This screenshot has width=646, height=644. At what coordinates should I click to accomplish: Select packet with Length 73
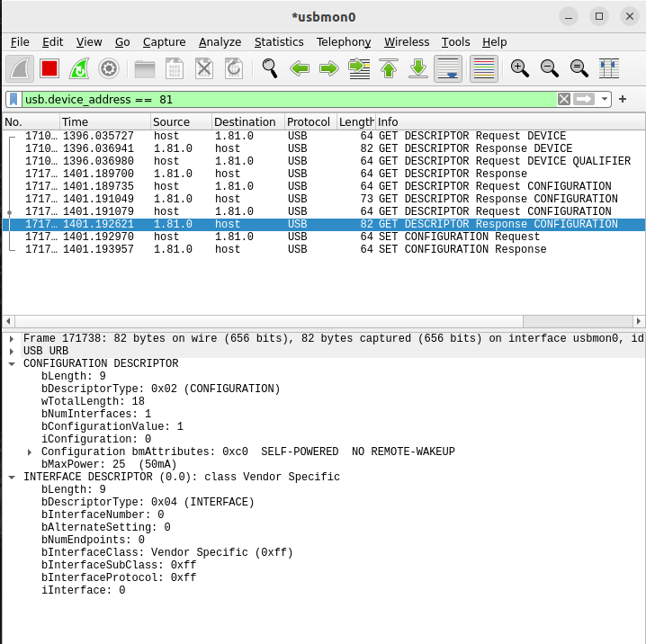(323, 199)
